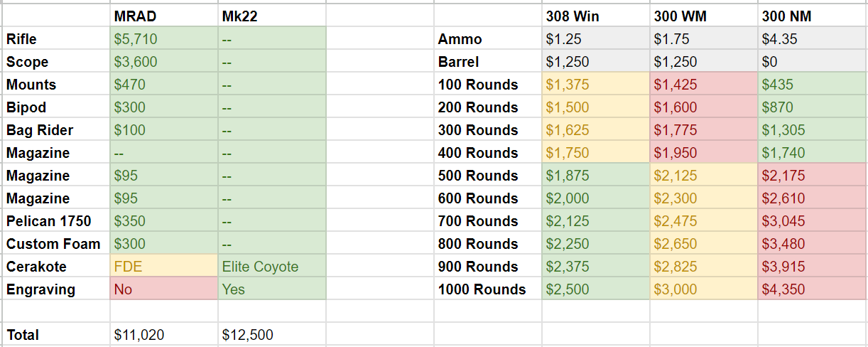
Task: Select the 308 Win header cell
Action: tap(596, 16)
